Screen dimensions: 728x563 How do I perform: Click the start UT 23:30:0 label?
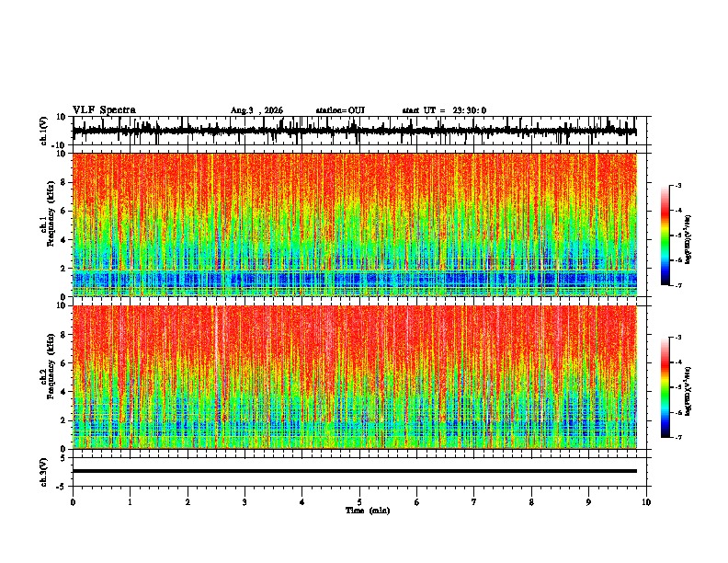tap(444, 110)
